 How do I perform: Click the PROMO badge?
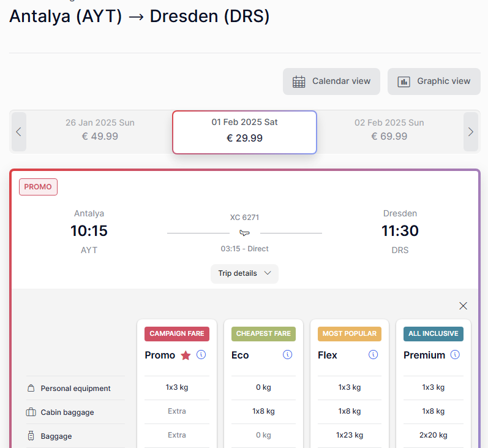(x=38, y=187)
